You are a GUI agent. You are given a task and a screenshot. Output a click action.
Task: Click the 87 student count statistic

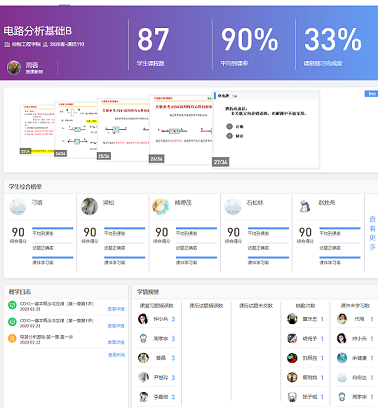click(153, 39)
